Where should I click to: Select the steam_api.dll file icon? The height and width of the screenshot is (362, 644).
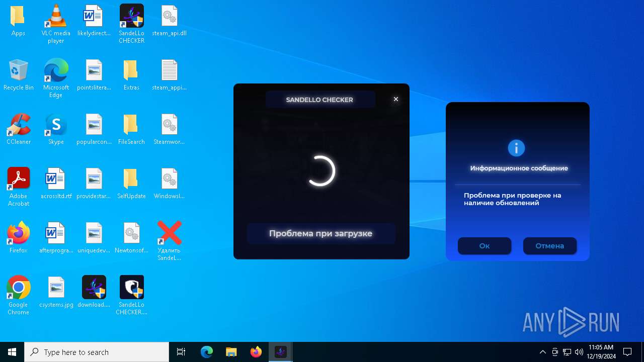169,21
